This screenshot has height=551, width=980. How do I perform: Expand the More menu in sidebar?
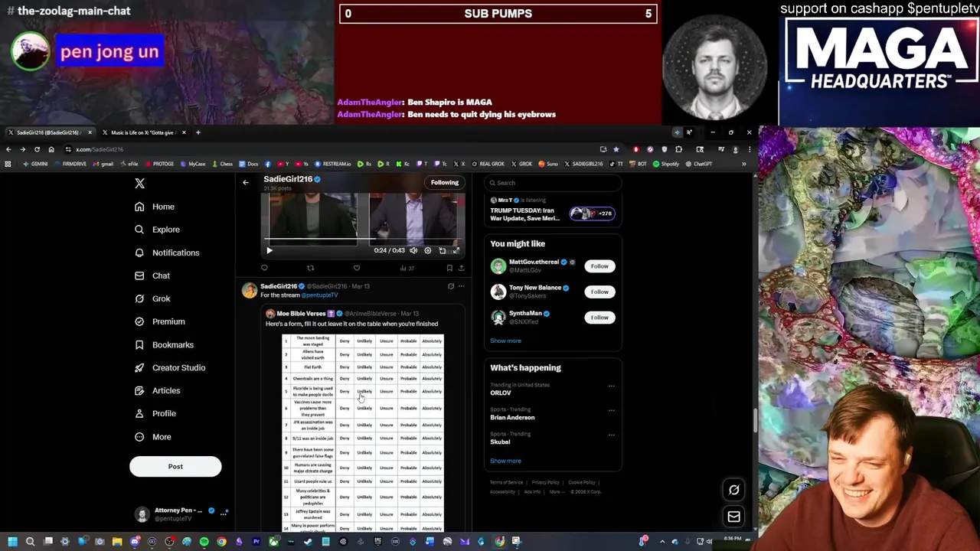pyautogui.click(x=153, y=437)
